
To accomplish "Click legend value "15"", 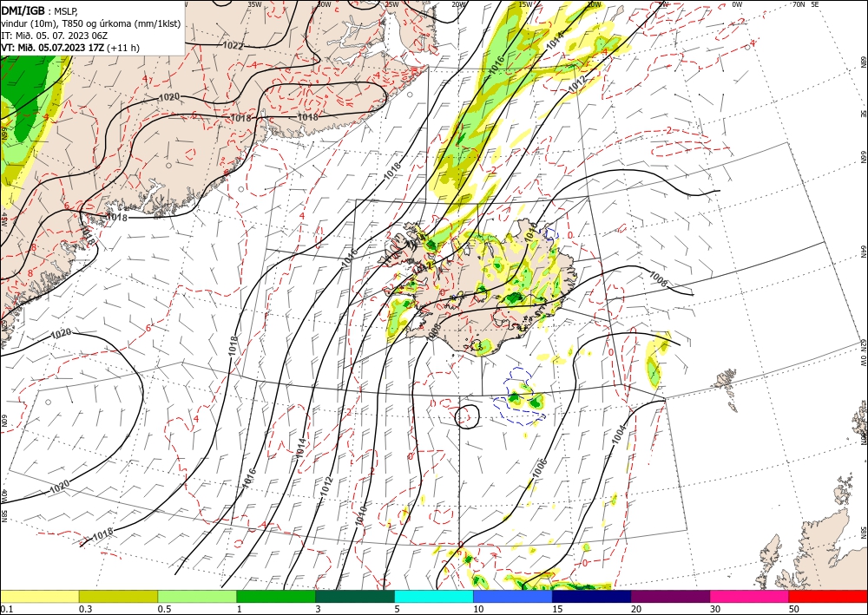I will click(x=557, y=609).
